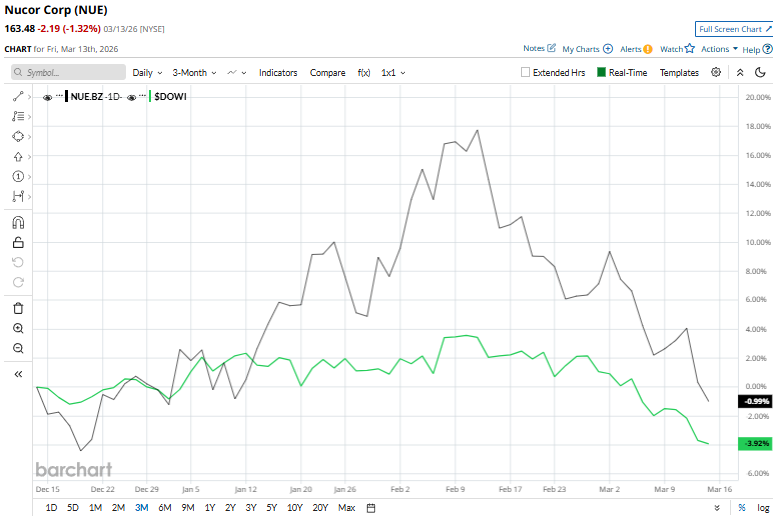
Task: Open the calendar date range picker
Action: (371, 508)
